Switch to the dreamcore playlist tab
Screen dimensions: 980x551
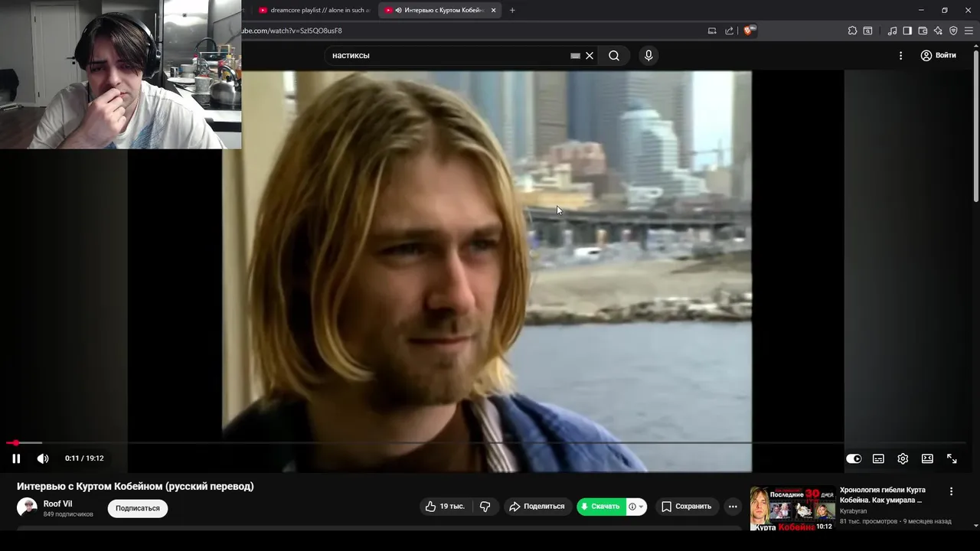314,11
